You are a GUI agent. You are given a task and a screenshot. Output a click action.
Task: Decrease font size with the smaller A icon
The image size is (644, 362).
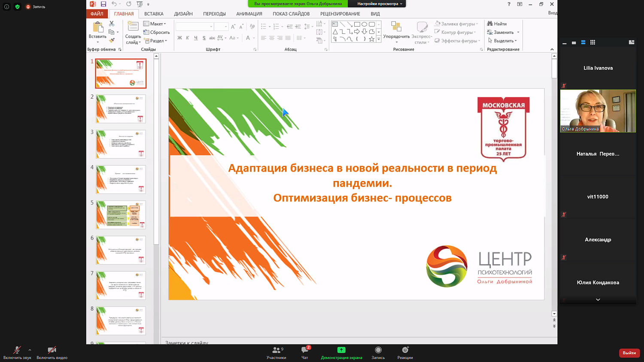(241, 27)
